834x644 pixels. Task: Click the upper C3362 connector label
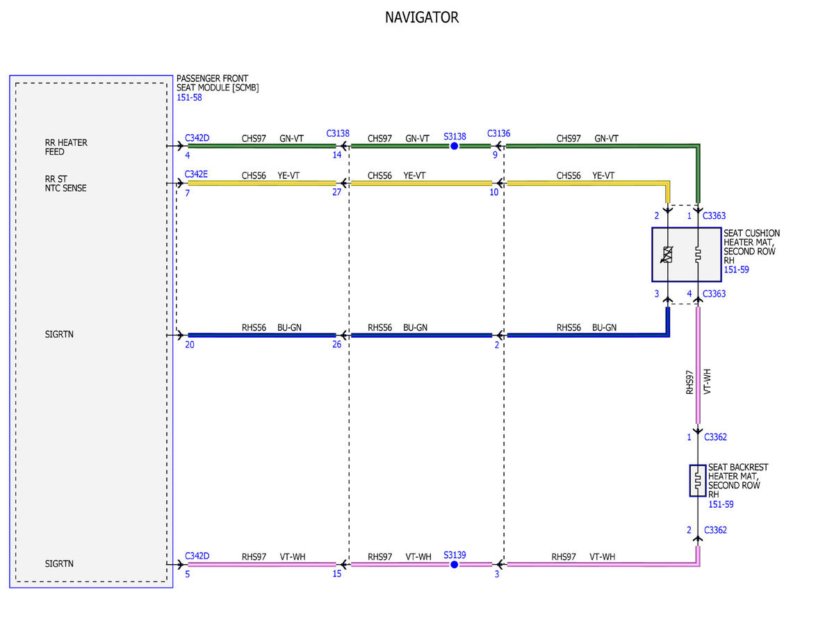[715, 437]
